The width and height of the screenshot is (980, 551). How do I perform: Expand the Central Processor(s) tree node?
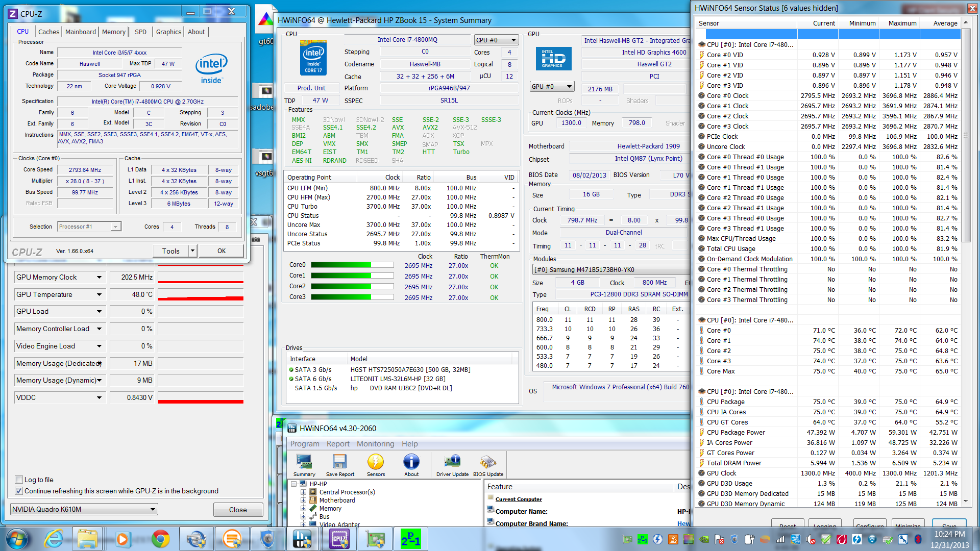coord(303,492)
